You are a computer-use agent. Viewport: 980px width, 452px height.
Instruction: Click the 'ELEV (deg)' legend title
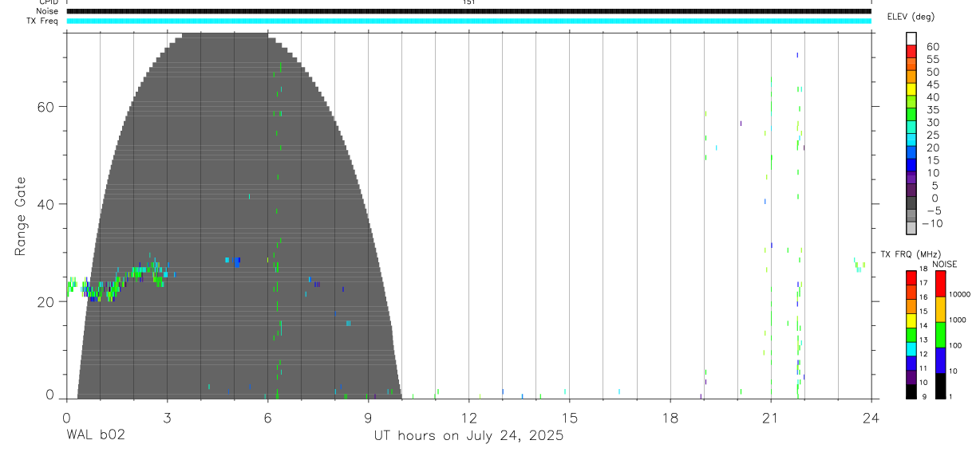[x=911, y=17]
